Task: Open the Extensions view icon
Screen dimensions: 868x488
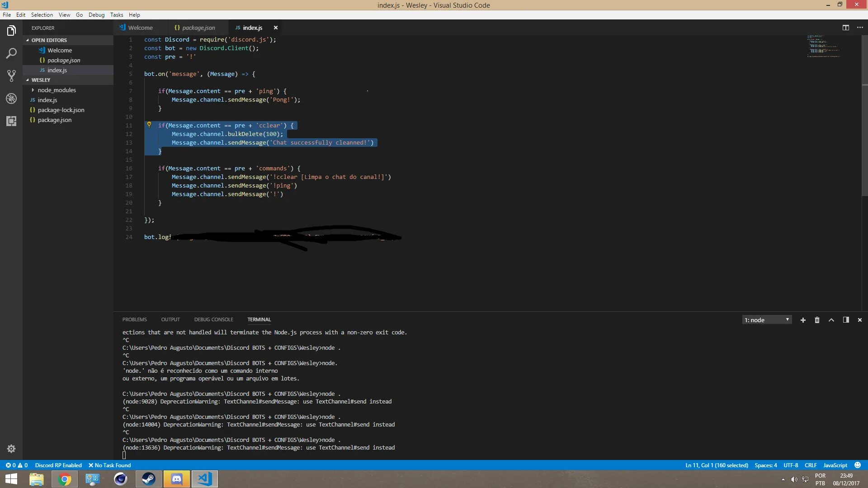Action: point(11,121)
